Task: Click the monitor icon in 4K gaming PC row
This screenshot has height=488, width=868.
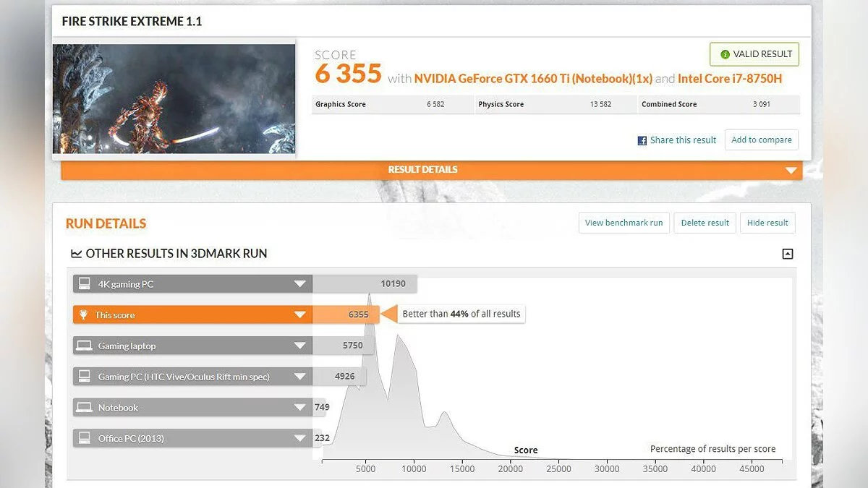Action: click(x=85, y=284)
